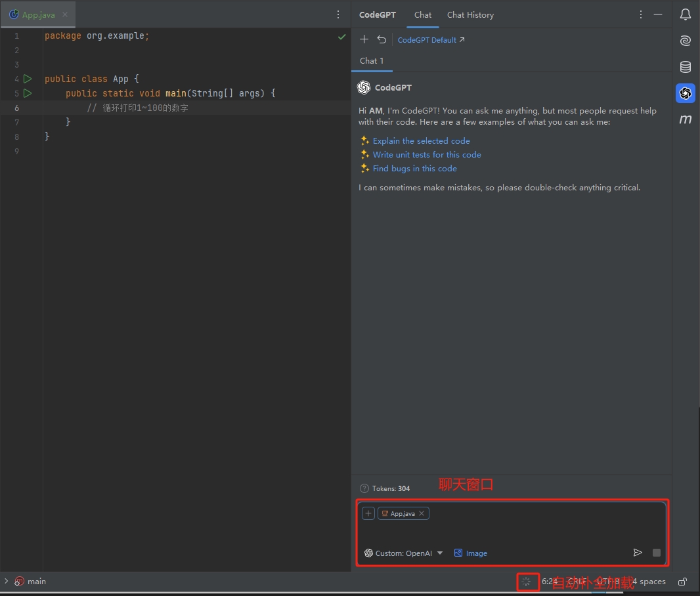Hide the CodeGPT tool window
The width and height of the screenshot is (700, 596).
[657, 14]
